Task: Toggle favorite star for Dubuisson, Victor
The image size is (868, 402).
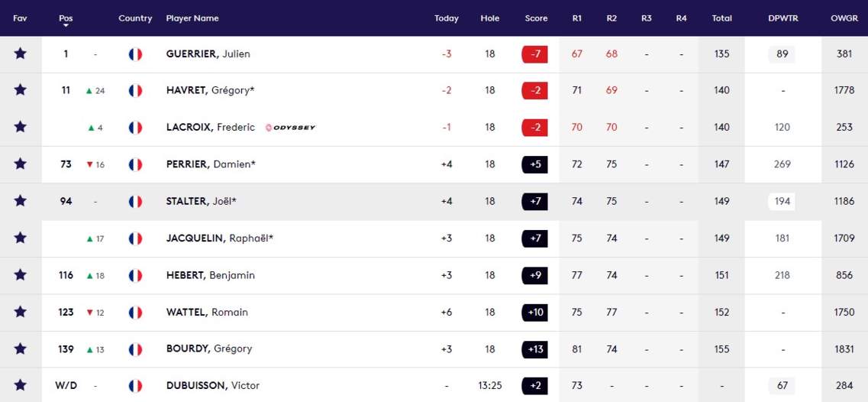Action: point(21,385)
